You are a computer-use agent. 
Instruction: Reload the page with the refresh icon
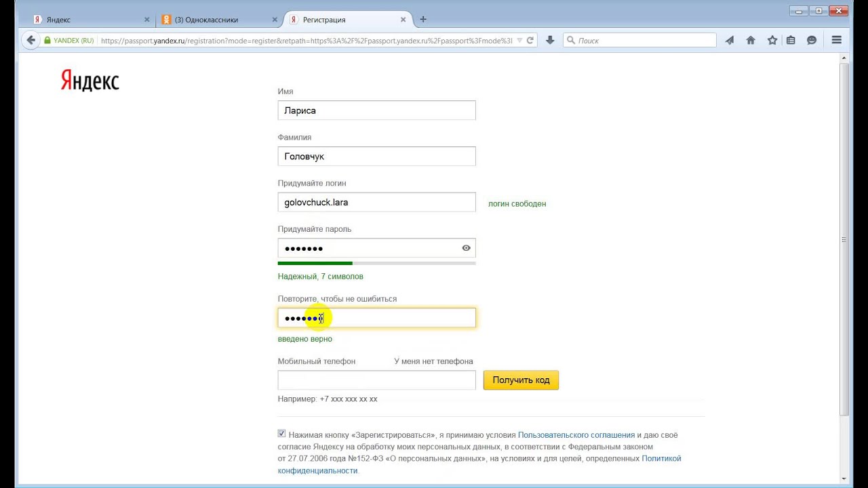(x=530, y=41)
